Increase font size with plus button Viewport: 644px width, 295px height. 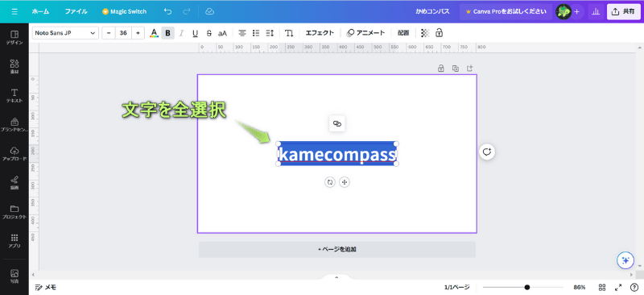138,33
